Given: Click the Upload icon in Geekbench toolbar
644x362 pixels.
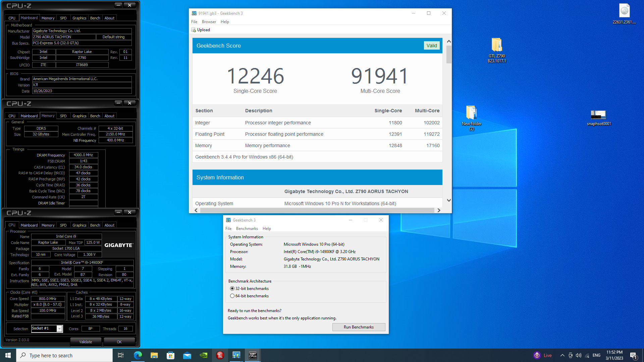Looking at the screenshot, I should [x=194, y=30].
